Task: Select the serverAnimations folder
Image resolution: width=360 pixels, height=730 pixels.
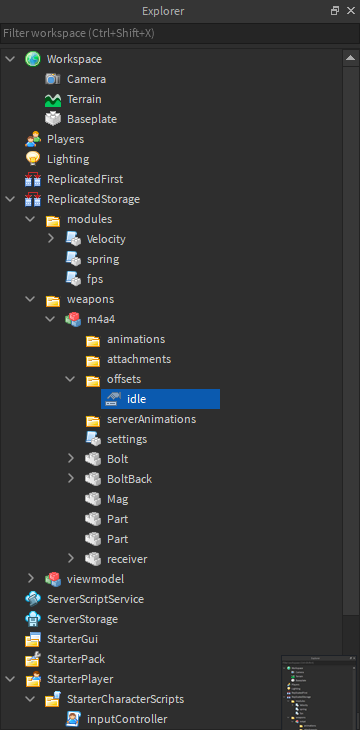Action: [x=151, y=419]
